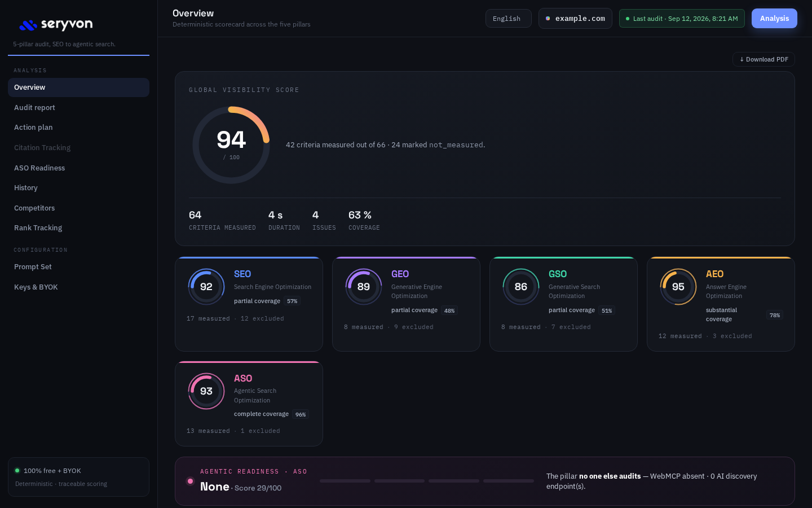Image resolution: width=812 pixels, height=508 pixels.
Task: Open the example.com domain selector
Action: pyautogui.click(x=575, y=19)
